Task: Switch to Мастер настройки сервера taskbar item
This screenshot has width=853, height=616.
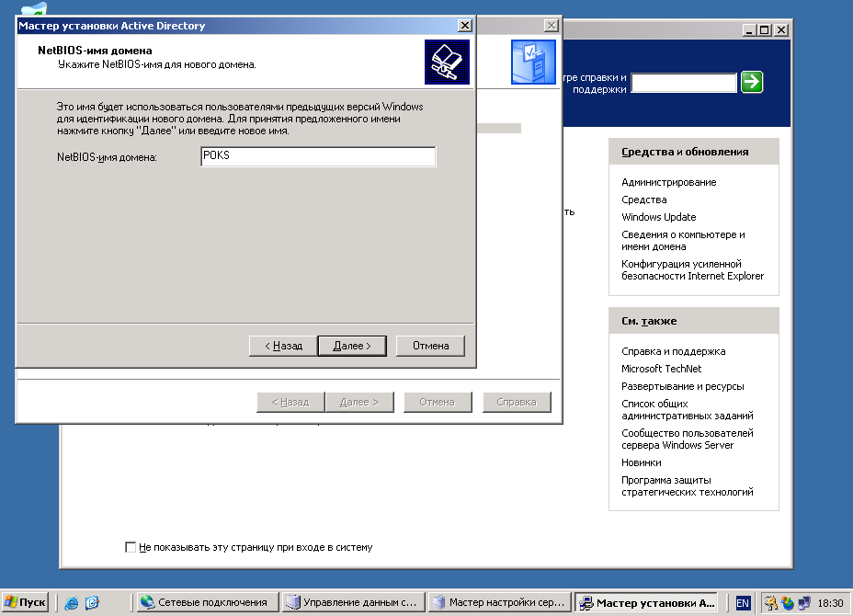Action: point(499,602)
